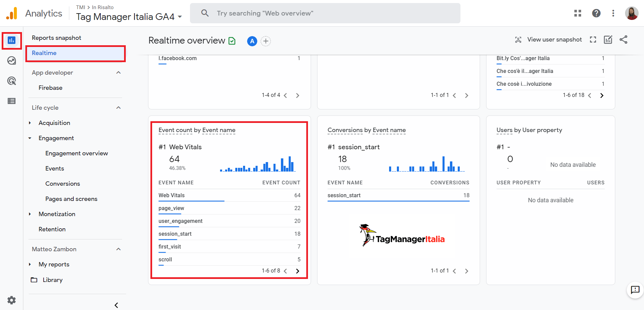Open the user account avatar
Screen dimensions: 644x310
point(631,13)
